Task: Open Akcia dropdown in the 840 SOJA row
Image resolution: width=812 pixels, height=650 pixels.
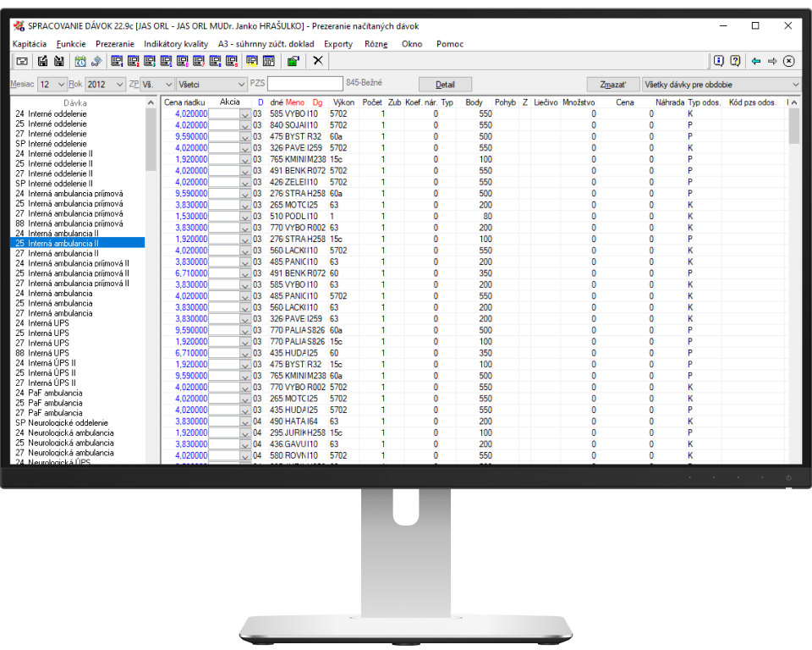Action: 245,125
